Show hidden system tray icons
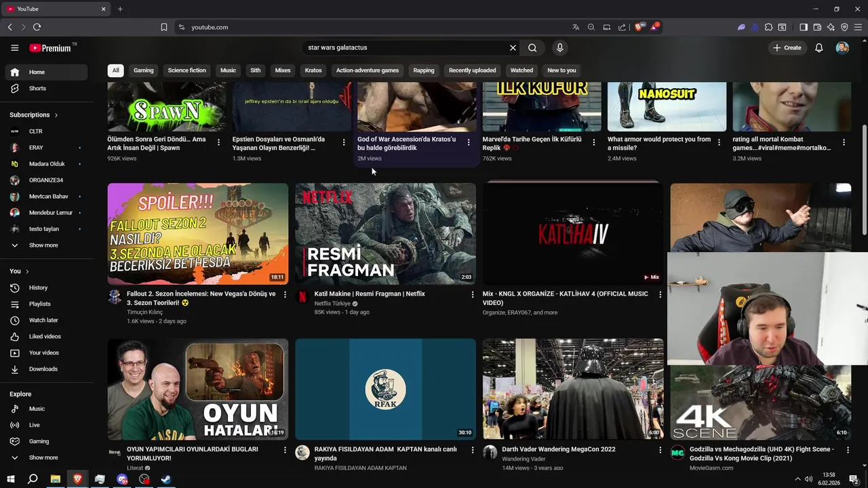 pyautogui.click(x=797, y=479)
